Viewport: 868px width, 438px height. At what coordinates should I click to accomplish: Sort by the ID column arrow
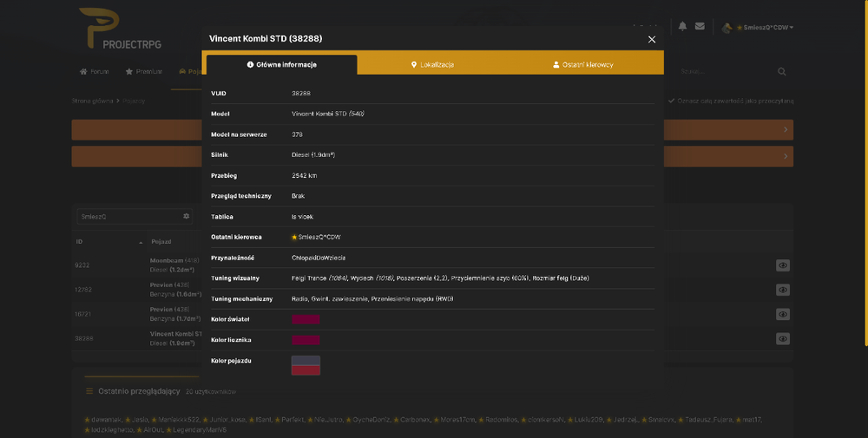click(x=141, y=242)
